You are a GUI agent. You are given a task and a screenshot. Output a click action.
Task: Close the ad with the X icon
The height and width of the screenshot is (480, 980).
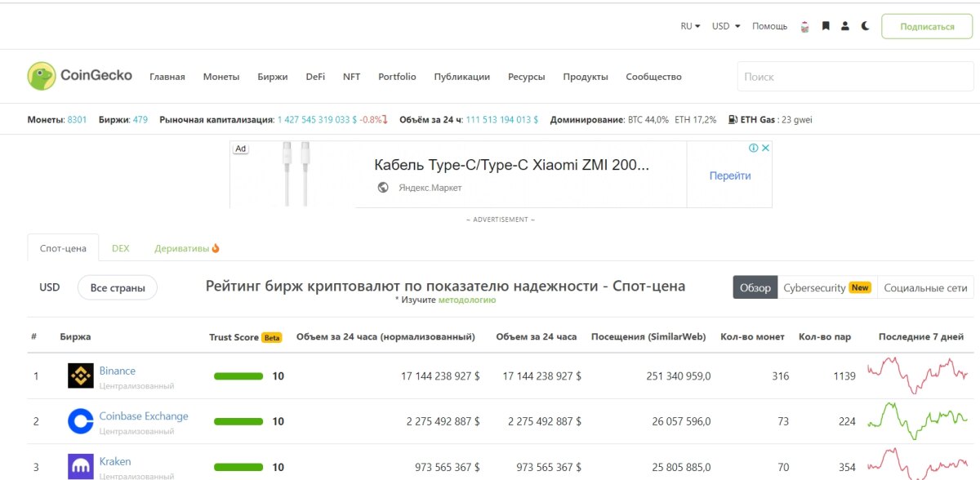point(765,148)
